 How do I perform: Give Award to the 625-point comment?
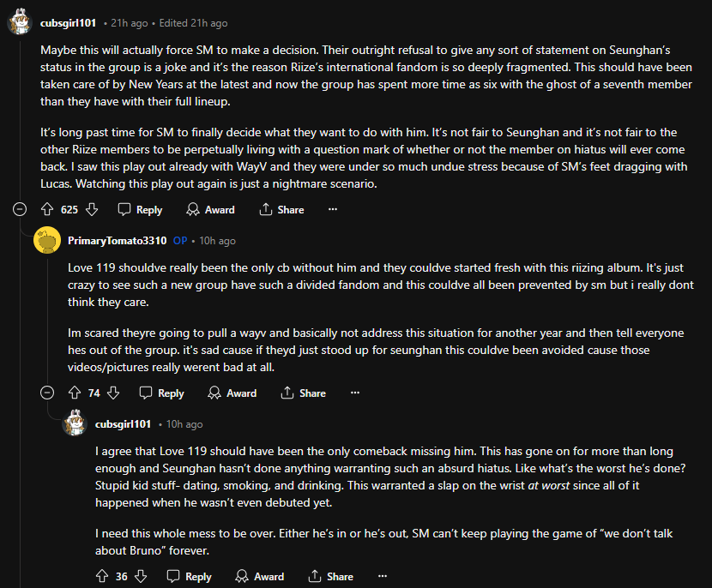pos(210,209)
